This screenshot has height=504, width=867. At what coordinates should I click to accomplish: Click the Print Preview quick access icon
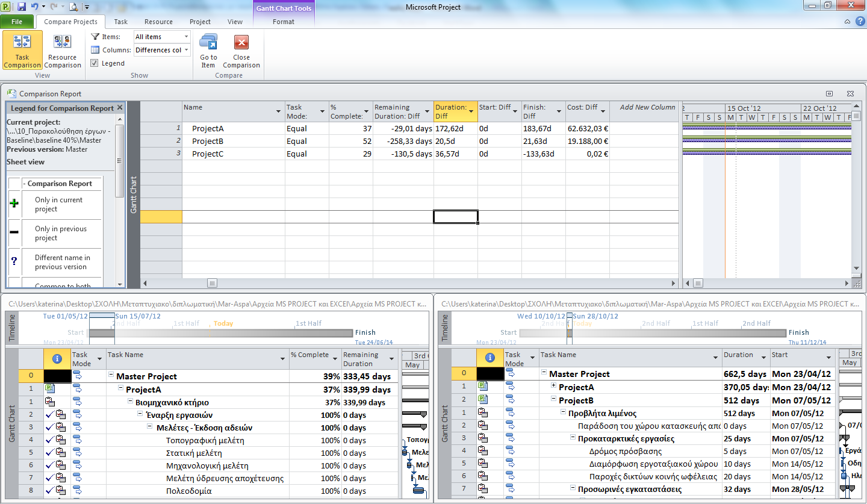tap(73, 7)
